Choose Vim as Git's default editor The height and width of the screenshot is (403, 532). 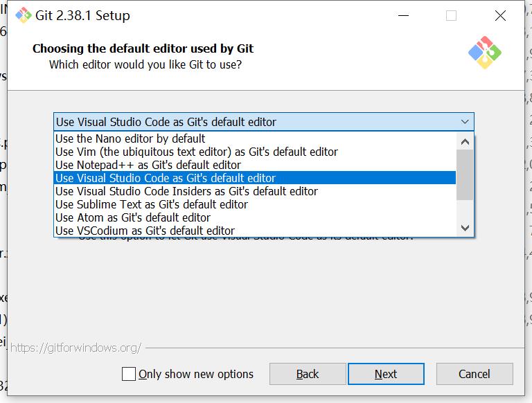coord(254,152)
